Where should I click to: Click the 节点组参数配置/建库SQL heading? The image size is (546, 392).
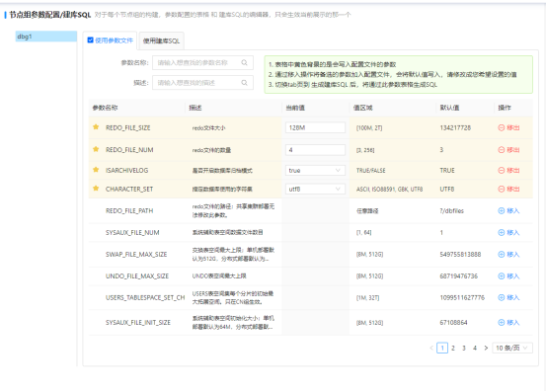(49, 15)
